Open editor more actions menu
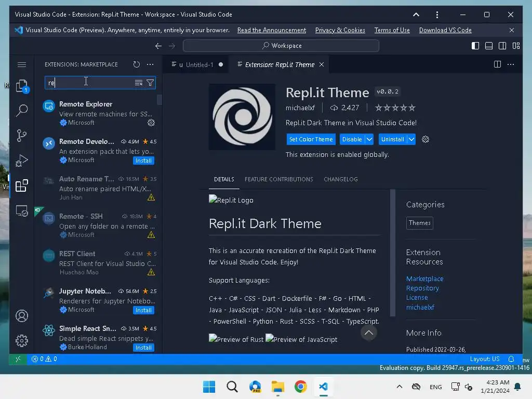 511,64
